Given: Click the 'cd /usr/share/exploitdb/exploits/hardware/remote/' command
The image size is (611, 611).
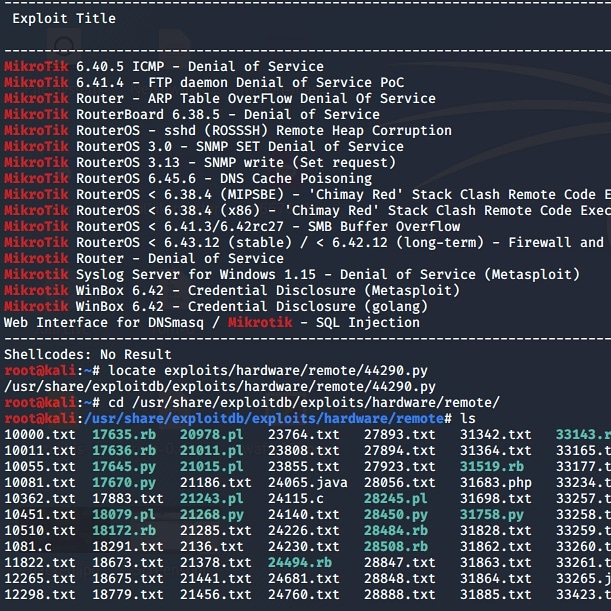Looking at the screenshot, I should tap(304, 402).
